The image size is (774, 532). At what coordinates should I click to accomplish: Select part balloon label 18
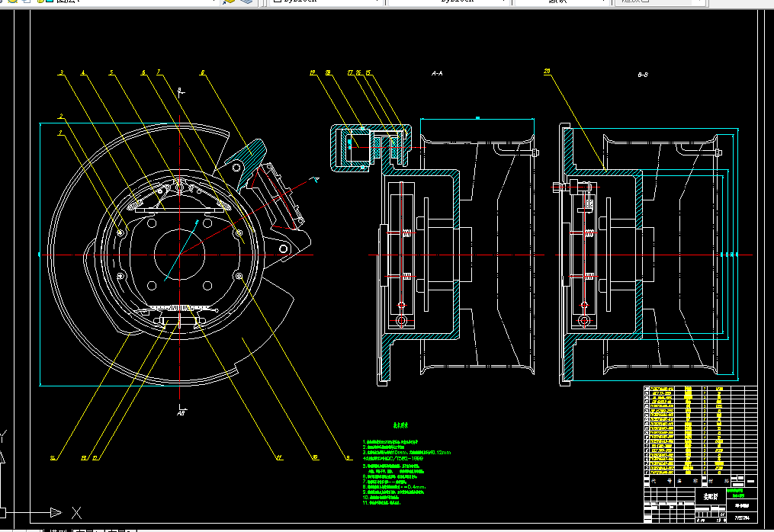(x=328, y=73)
